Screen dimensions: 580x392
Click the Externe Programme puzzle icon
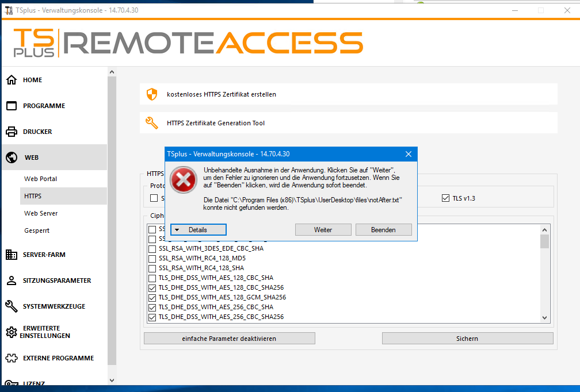(x=11, y=358)
